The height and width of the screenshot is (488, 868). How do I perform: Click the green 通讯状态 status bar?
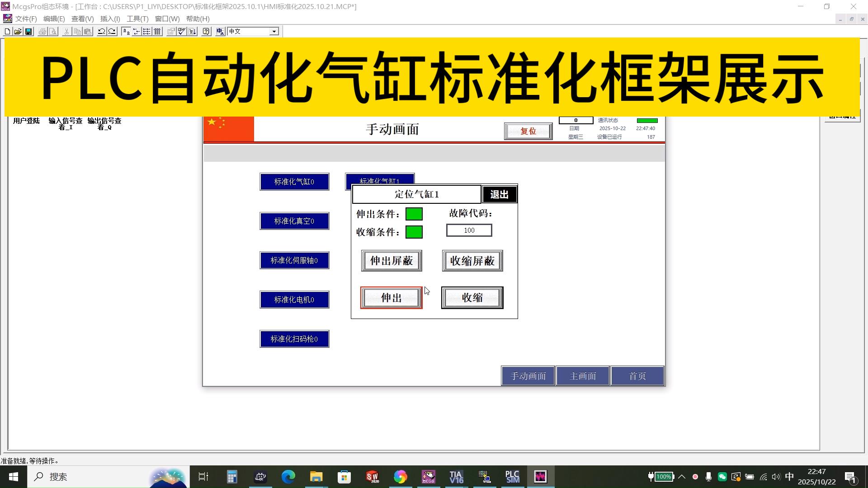point(647,120)
